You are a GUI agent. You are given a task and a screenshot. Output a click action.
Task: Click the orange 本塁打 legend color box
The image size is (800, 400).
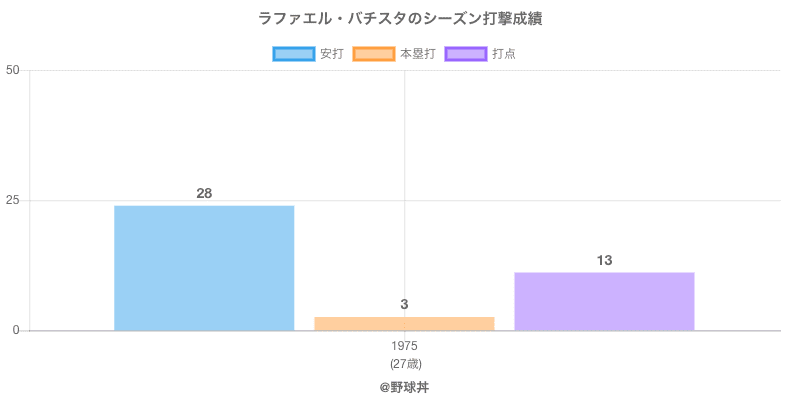tap(373, 54)
